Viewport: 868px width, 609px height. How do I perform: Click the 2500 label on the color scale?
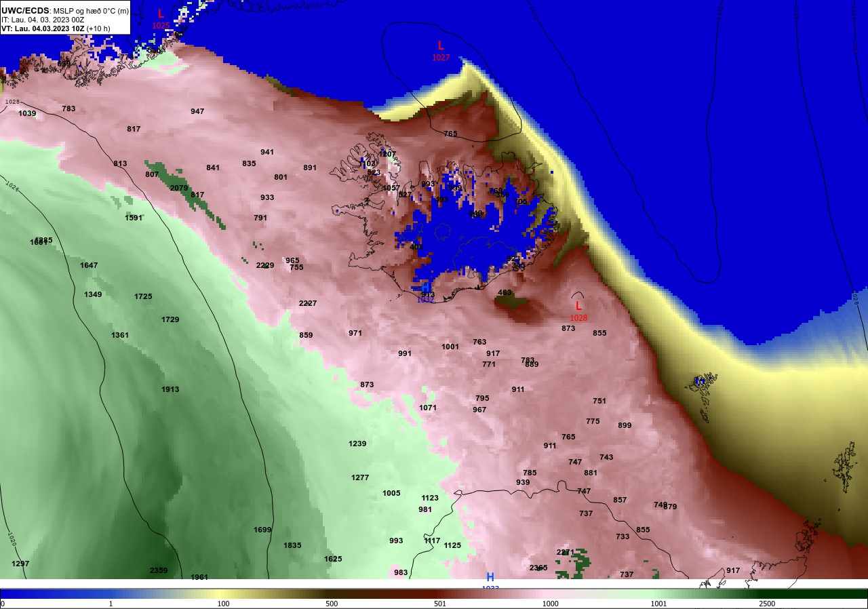click(767, 604)
